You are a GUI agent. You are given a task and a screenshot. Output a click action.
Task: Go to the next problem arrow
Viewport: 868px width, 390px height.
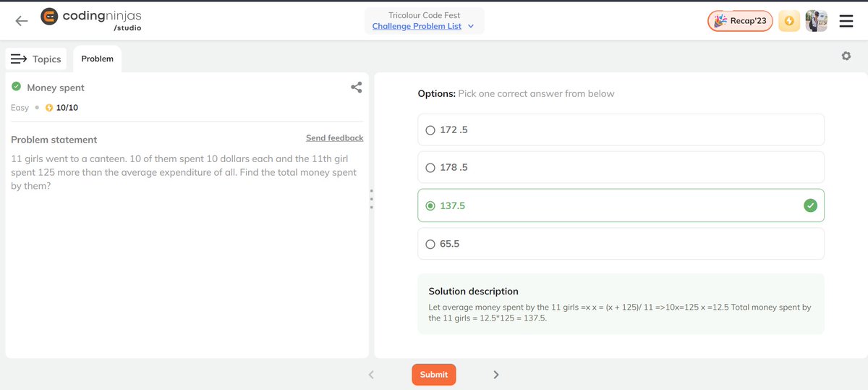(496, 374)
